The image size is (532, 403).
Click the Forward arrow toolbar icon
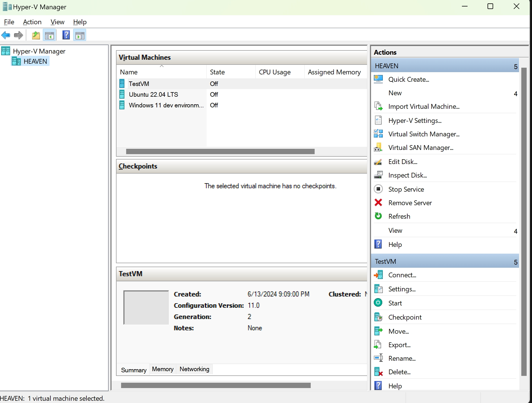[x=19, y=35]
